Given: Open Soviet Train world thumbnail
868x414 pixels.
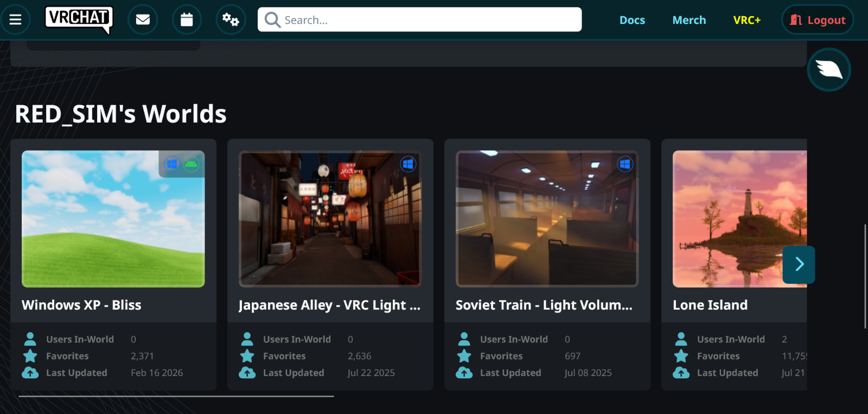Looking at the screenshot, I should (547, 219).
